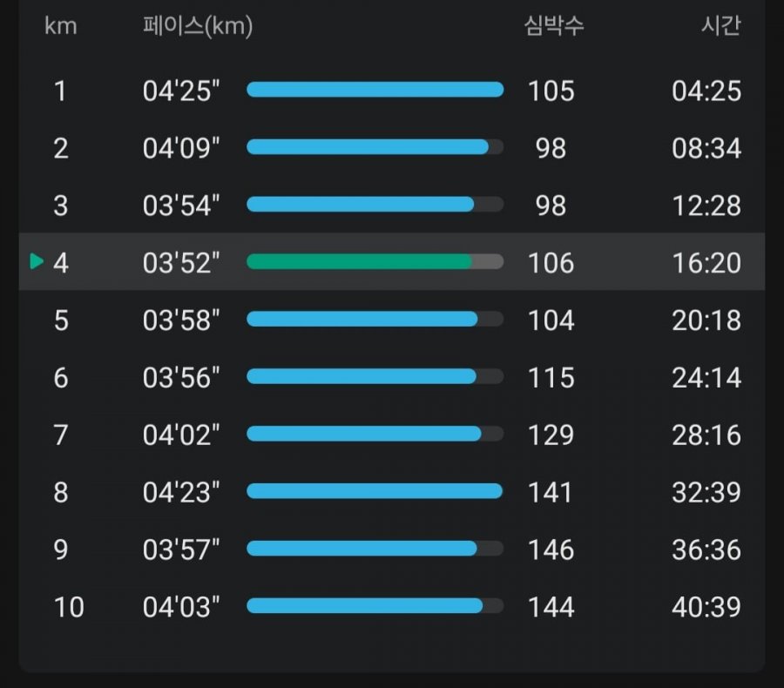Click the km 10 split number
Viewport: 784px width, 688px height.
tap(69, 607)
